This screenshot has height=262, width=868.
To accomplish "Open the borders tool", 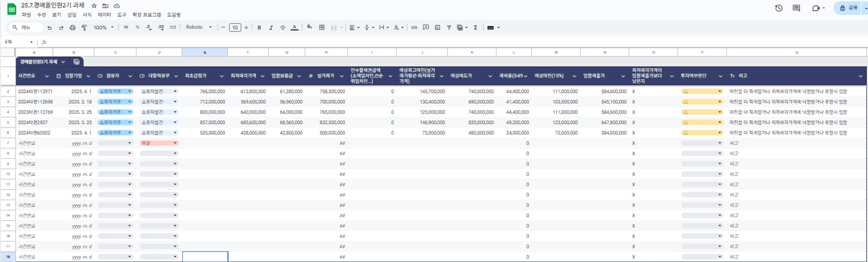I will [322, 28].
